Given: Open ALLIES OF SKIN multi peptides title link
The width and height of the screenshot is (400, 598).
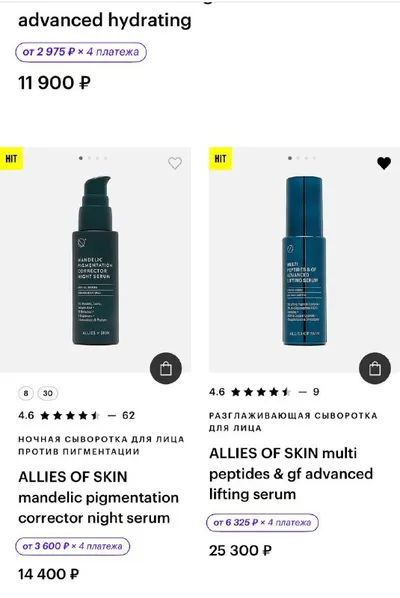Looking at the screenshot, I should [291, 474].
